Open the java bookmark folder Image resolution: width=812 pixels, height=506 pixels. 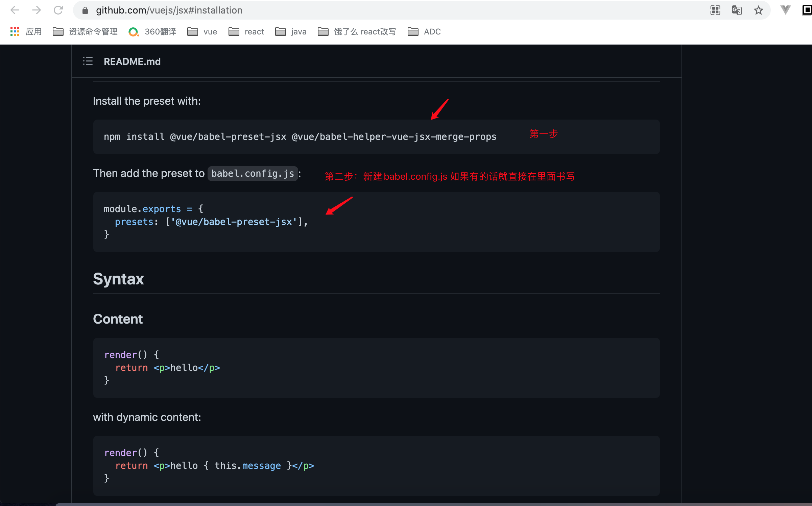(291, 32)
